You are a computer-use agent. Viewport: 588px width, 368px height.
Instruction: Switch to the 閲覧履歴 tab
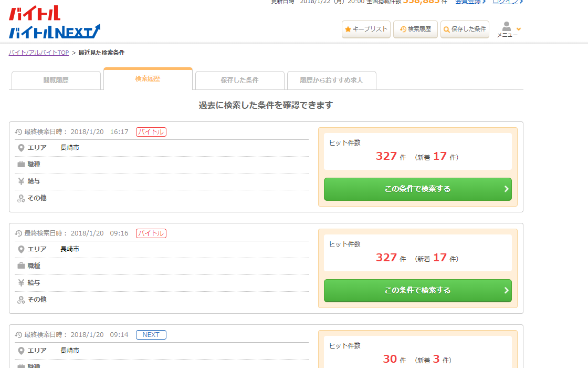pos(56,80)
